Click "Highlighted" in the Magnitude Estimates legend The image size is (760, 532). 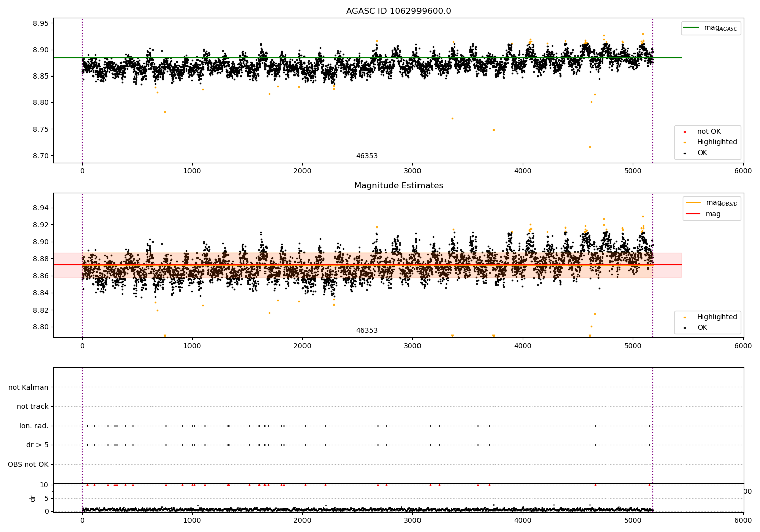tap(717, 317)
